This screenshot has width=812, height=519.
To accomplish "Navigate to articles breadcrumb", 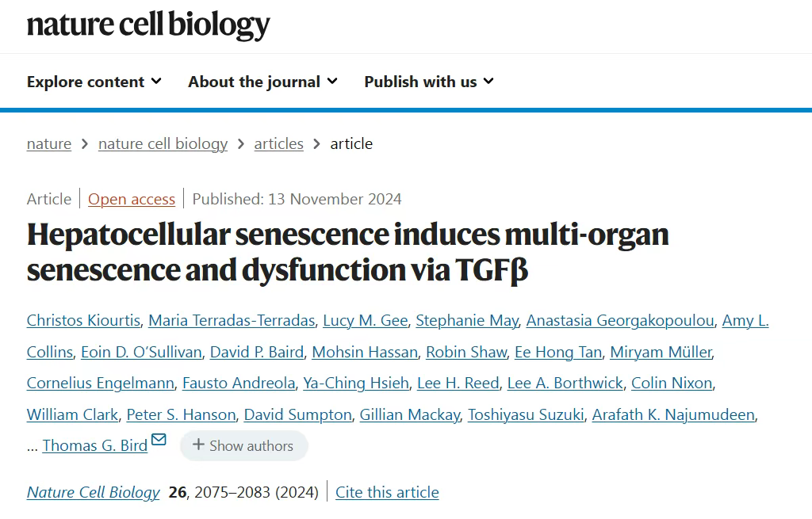I will pos(278,143).
